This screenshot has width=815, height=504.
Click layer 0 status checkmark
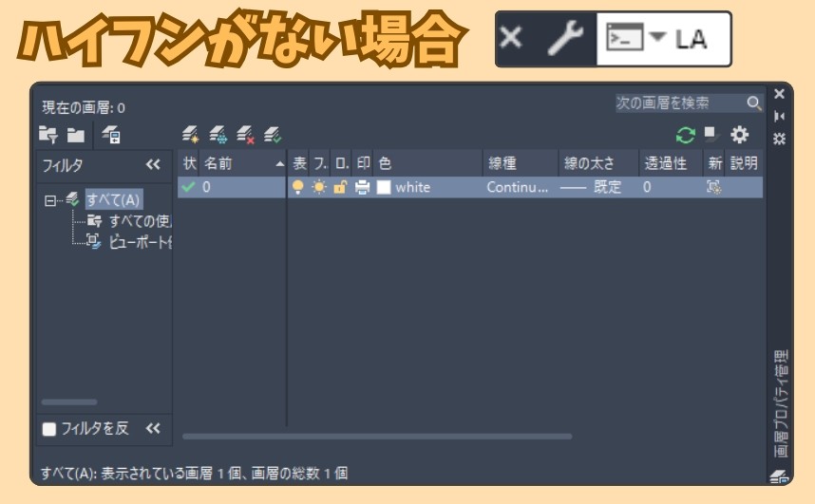[188, 187]
